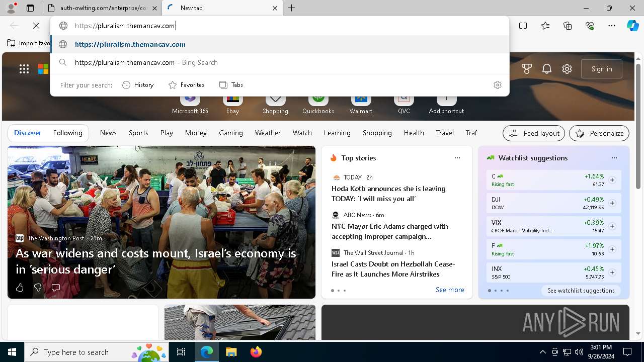Switch to the Discover feed tab

coord(28,133)
